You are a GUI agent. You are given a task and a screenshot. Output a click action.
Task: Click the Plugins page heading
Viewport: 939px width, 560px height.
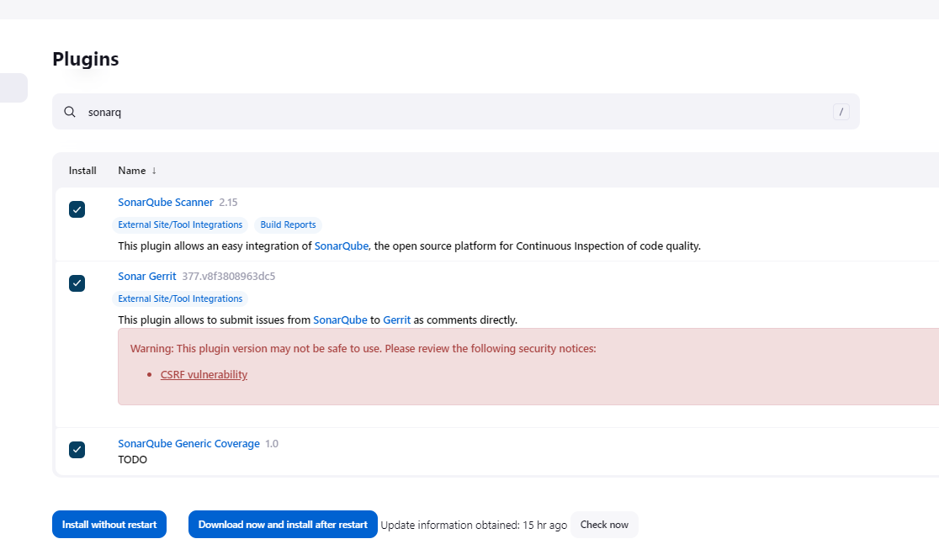86,59
